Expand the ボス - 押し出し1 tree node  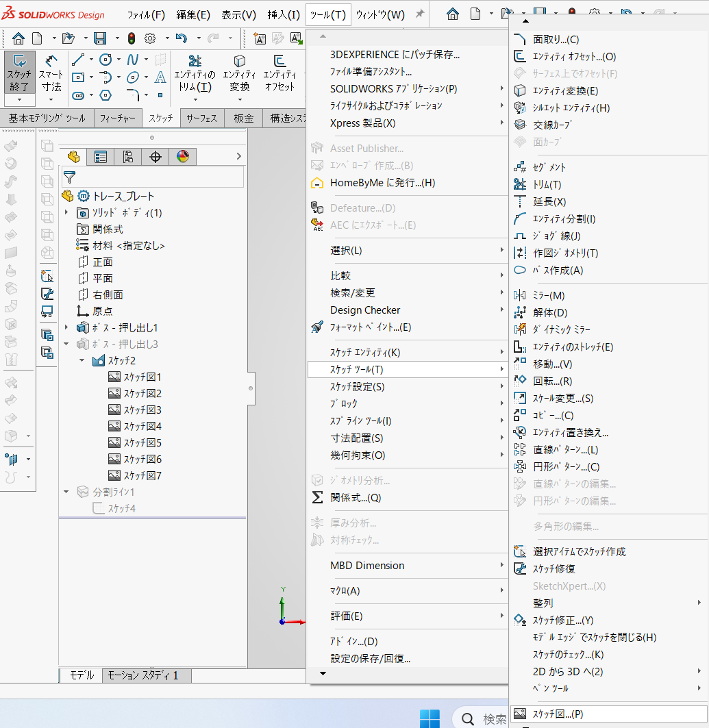point(66,327)
